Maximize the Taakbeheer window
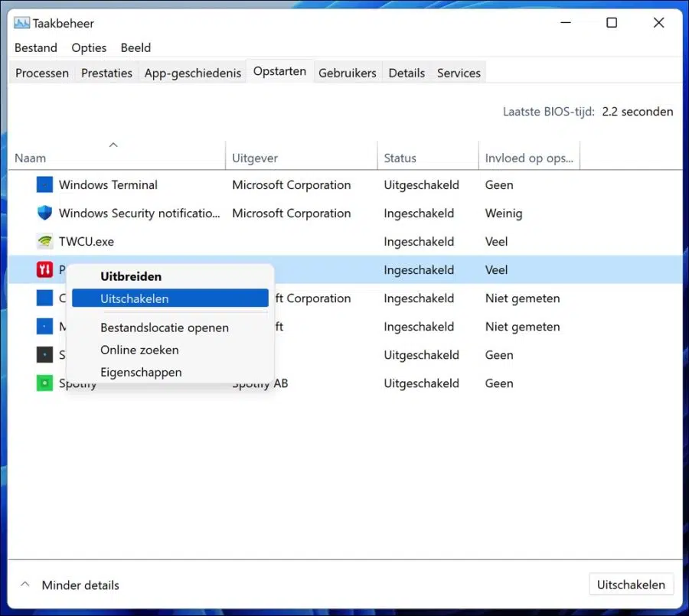This screenshot has width=689, height=616. click(612, 22)
